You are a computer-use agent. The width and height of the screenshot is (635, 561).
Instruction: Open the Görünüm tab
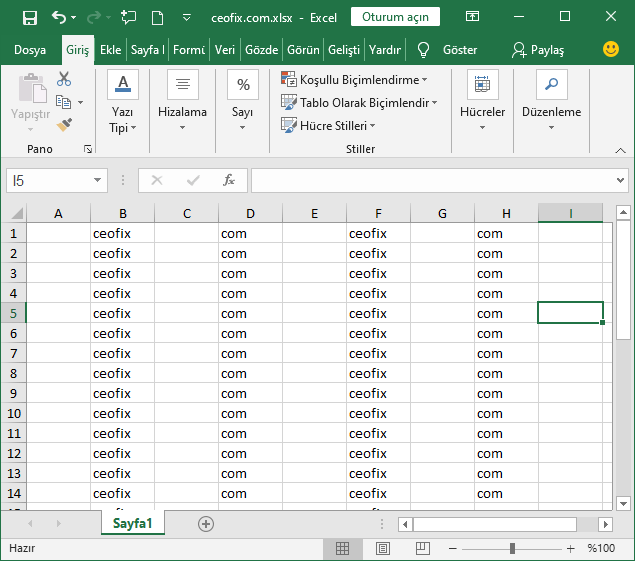(303, 50)
